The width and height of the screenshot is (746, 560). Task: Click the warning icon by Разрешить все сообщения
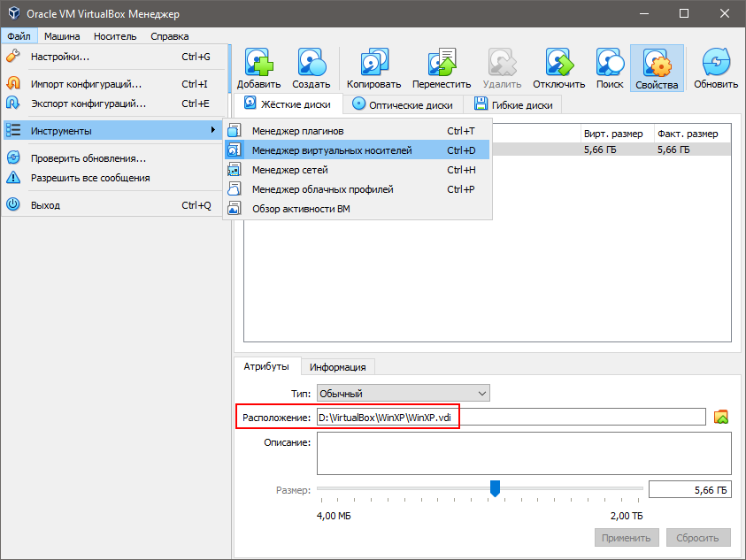tap(13, 178)
